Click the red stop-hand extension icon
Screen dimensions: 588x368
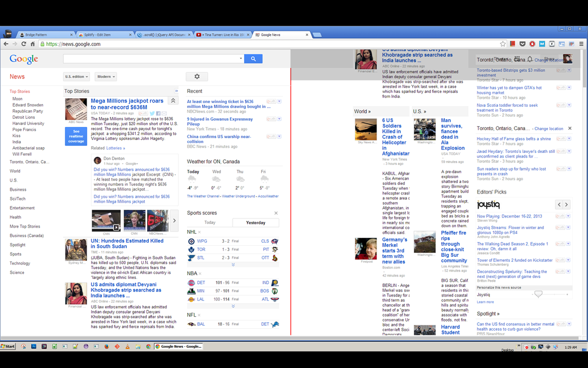(x=532, y=44)
